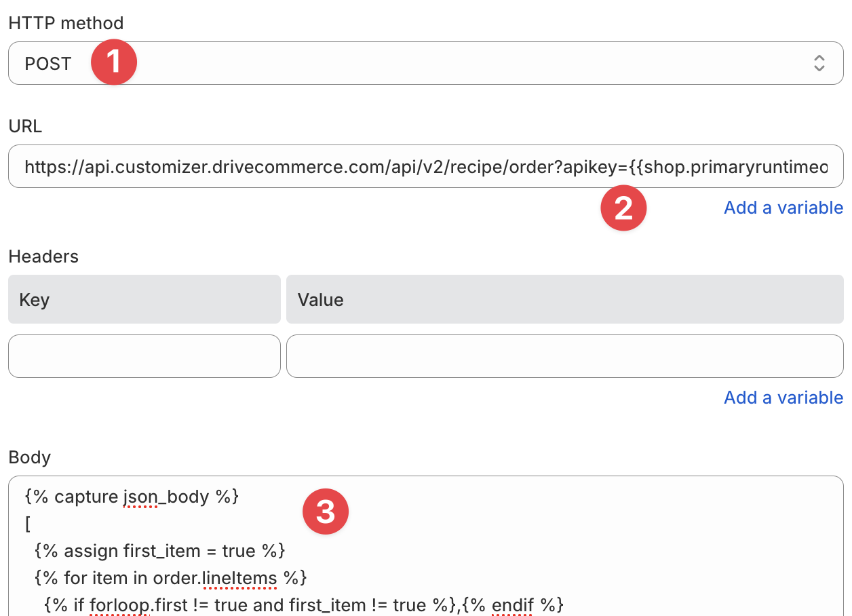Click the Headers section label
Image resolution: width=852 pixels, height=616 pixels.
[43, 256]
